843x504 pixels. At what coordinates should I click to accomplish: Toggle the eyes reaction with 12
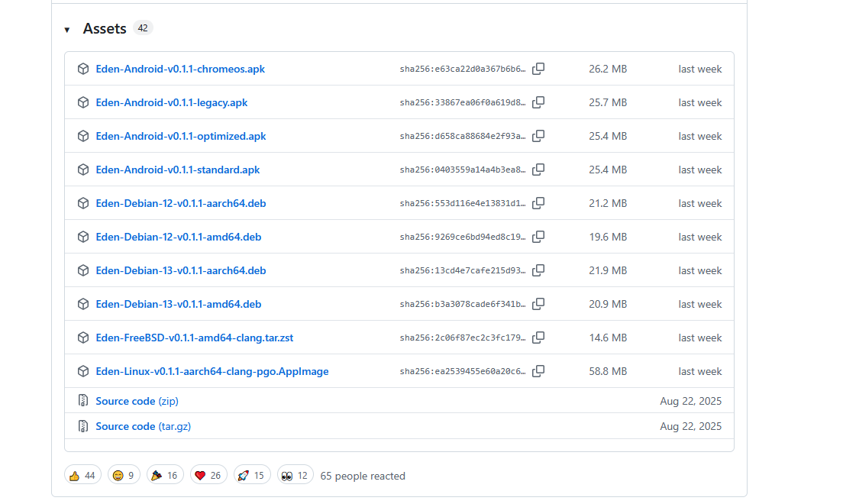pyautogui.click(x=295, y=476)
